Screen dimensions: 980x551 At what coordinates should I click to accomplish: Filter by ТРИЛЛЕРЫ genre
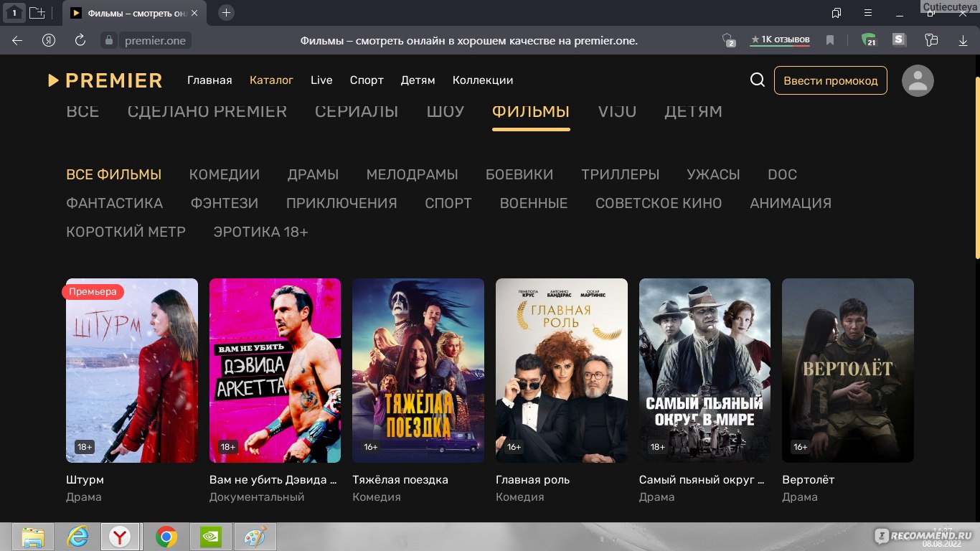tap(621, 174)
